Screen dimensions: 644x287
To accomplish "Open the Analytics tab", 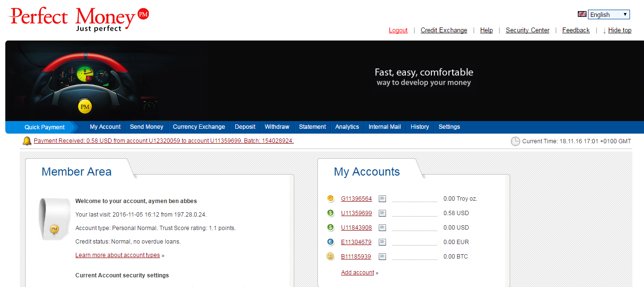I will [347, 127].
